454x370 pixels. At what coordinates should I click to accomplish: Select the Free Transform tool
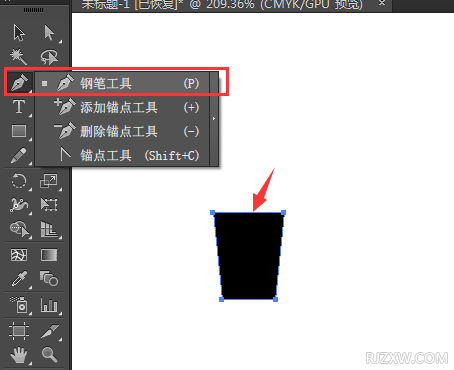click(x=49, y=205)
